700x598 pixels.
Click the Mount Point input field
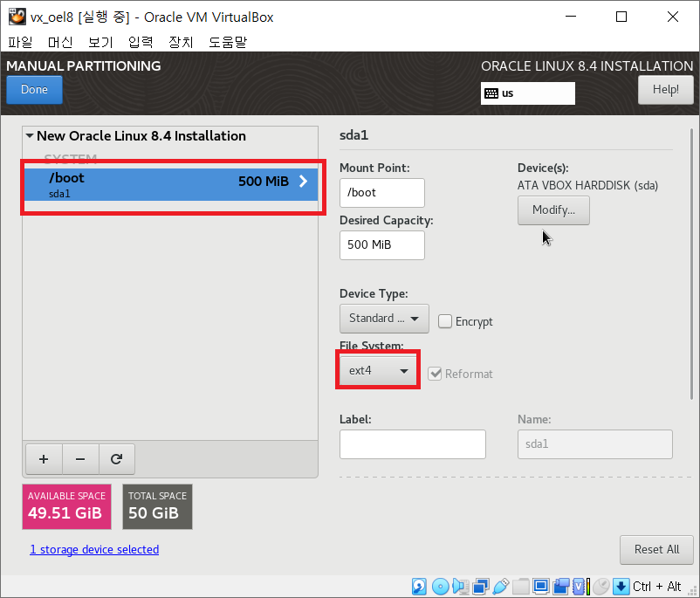[382, 193]
